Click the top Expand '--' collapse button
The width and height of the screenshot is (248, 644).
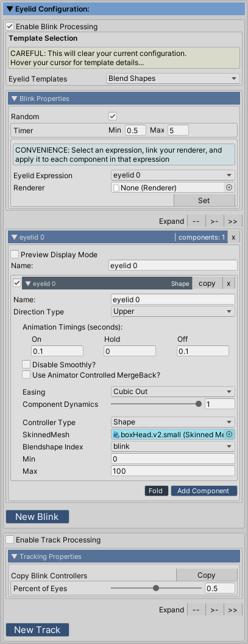pos(196,221)
